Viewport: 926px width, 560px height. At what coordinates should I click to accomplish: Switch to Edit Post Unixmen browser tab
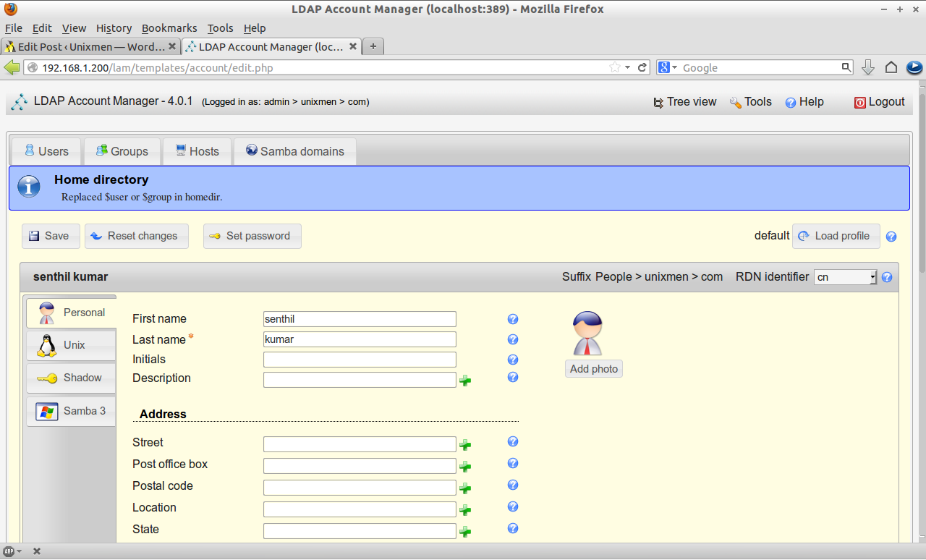(x=90, y=46)
